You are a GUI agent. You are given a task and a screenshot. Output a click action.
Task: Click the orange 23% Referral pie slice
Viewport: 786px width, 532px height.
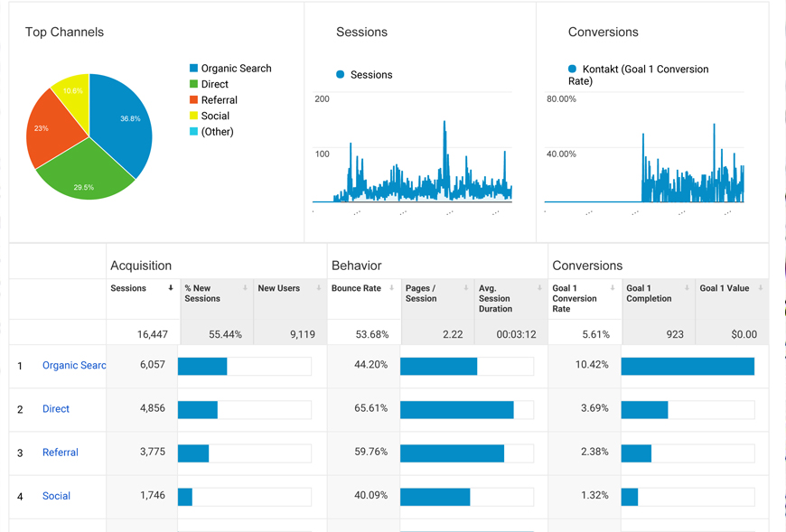click(50, 131)
